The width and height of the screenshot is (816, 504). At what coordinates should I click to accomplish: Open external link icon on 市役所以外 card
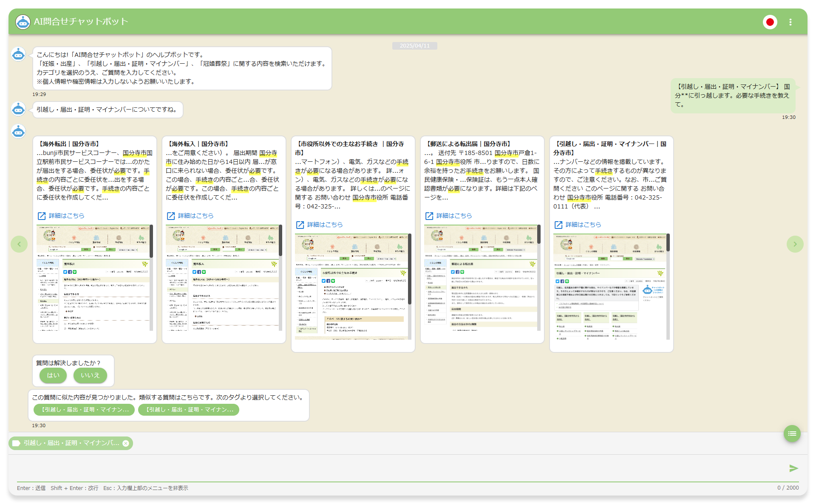300,225
